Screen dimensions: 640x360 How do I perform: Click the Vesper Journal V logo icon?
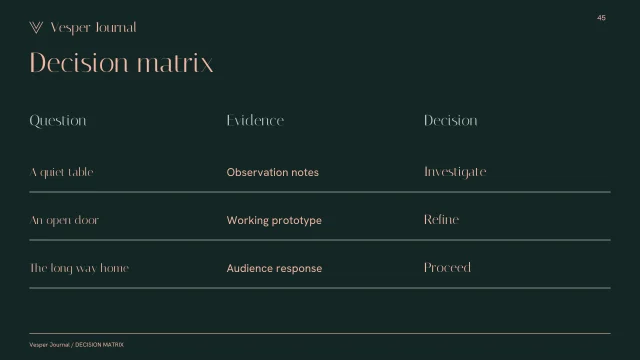point(36,27)
